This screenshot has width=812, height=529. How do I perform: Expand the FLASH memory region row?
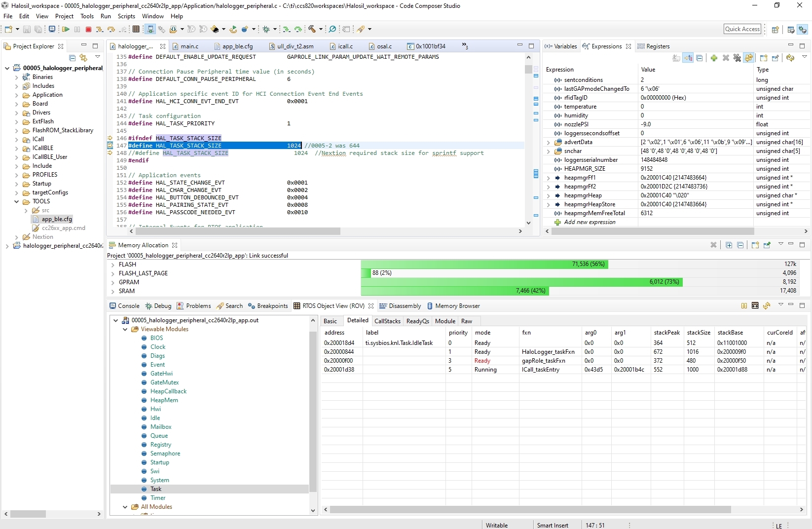[x=113, y=264]
